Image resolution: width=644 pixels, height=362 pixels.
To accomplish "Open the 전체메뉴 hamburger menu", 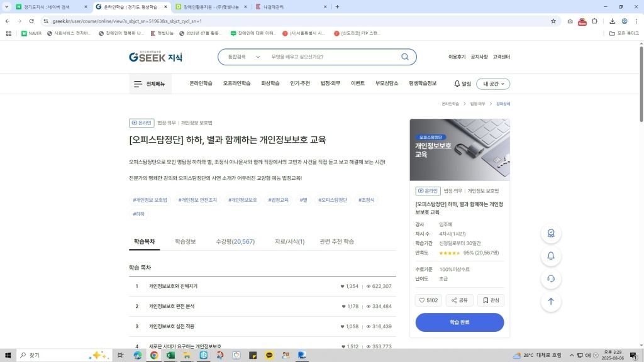I will 149,84.
